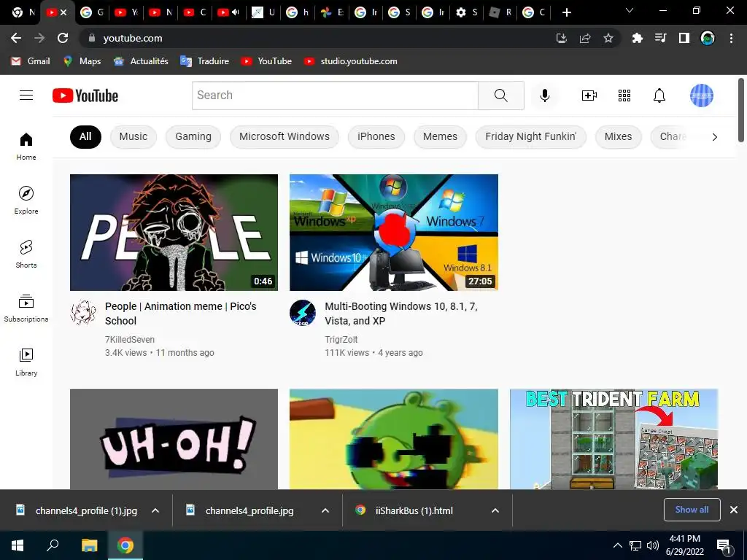Click the share page icon in address bar
Image resolution: width=747 pixels, height=560 pixels.
[585, 38]
